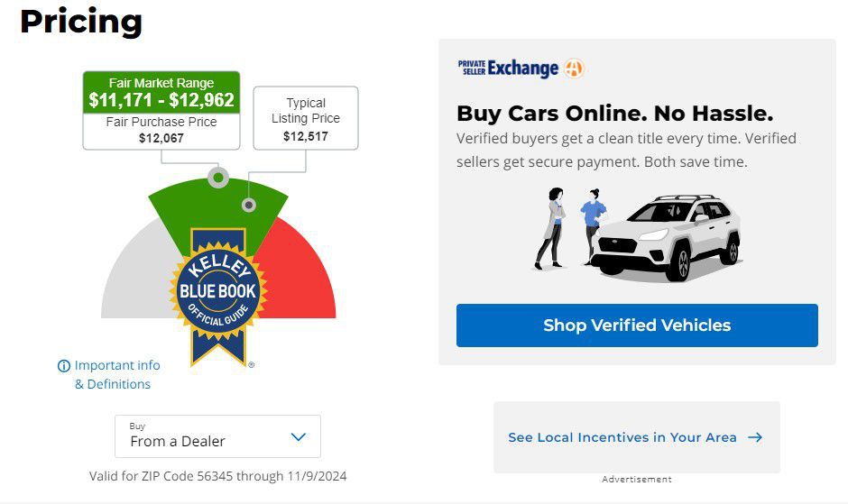This screenshot has height=504, width=848.
Task: Expand the Buy From a Dealer dropdown
Action: click(x=218, y=436)
